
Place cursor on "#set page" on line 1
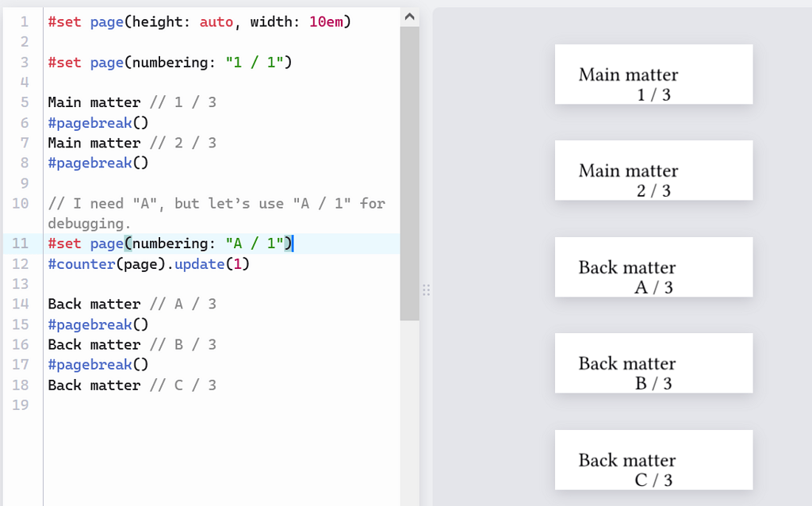tap(85, 21)
